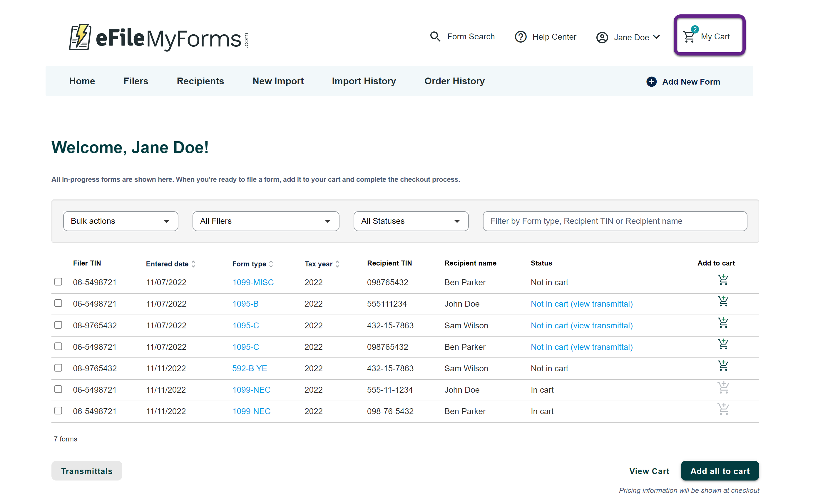Click the Jane Doe profile avatar icon
Image resolution: width=823 pixels, height=504 pixels.
coord(602,37)
